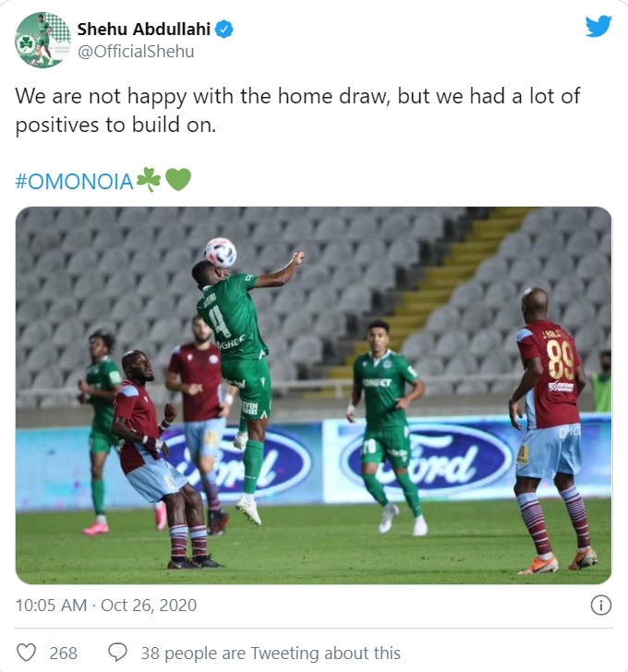Click the info circle icon

coord(601,606)
